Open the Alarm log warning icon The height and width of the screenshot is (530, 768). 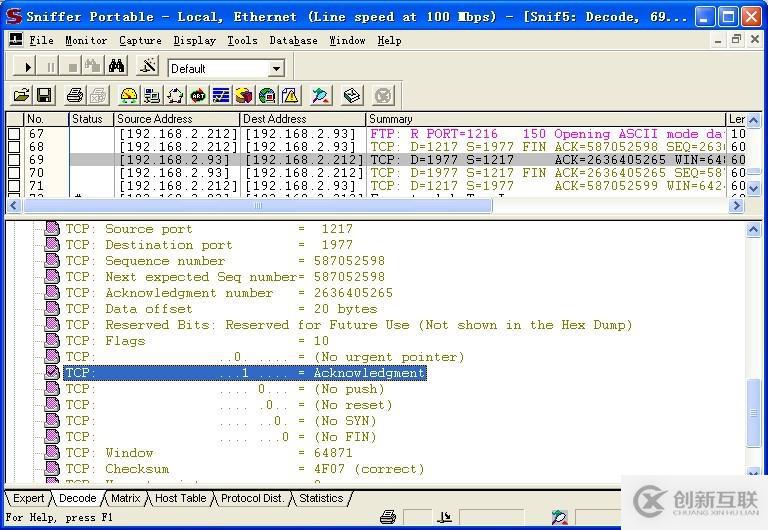click(290, 96)
